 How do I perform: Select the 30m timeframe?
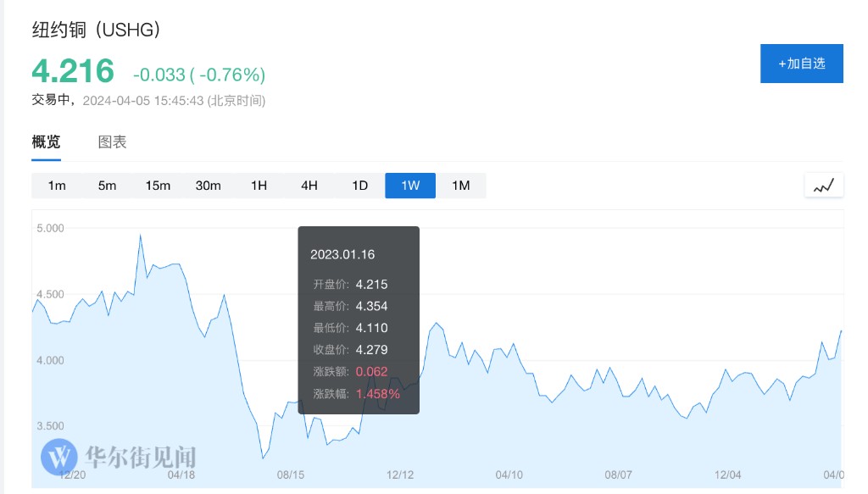(x=208, y=186)
